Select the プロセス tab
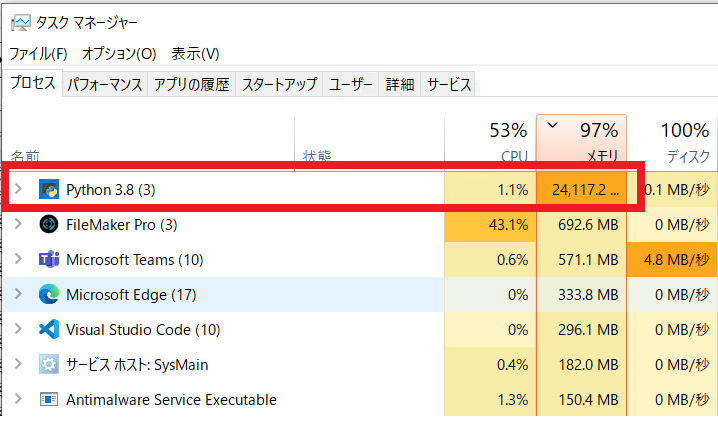Screen dimensions: 718x426 point(33,83)
